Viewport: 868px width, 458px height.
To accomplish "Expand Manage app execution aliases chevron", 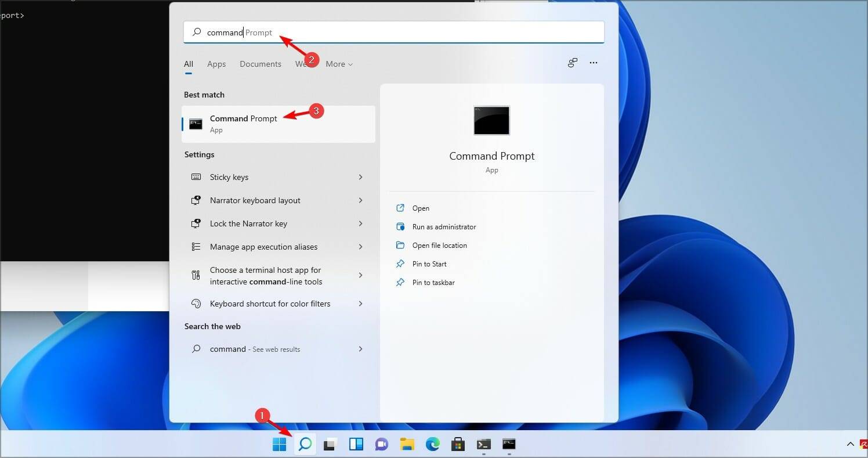I will [360, 247].
